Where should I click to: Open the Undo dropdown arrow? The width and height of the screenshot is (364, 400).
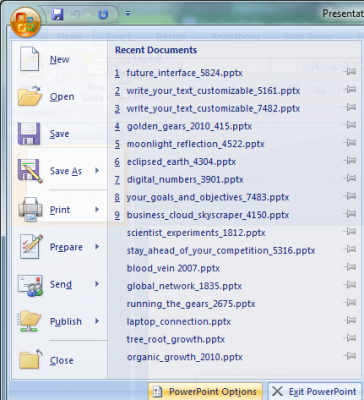pos(88,14)
